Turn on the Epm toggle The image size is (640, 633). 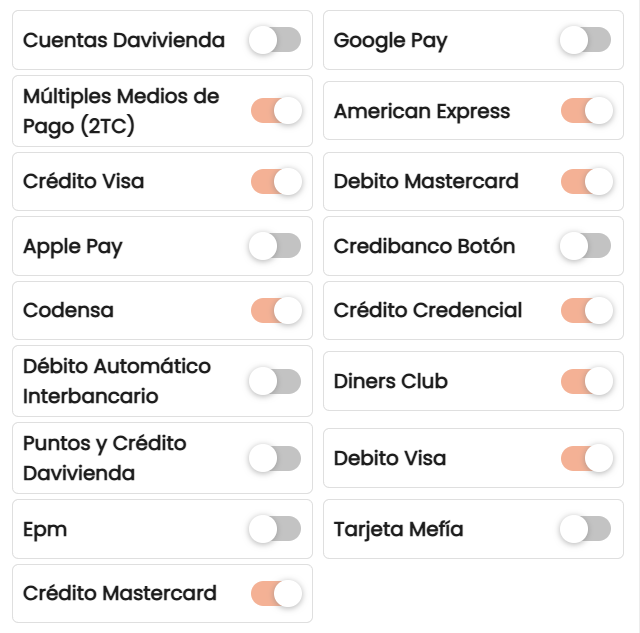[275, 529]
